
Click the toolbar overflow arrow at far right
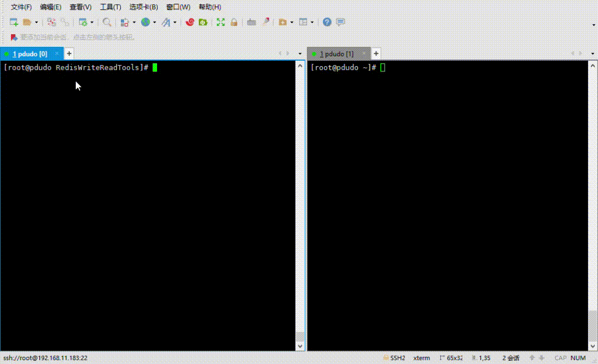click(x=594, y=25)
